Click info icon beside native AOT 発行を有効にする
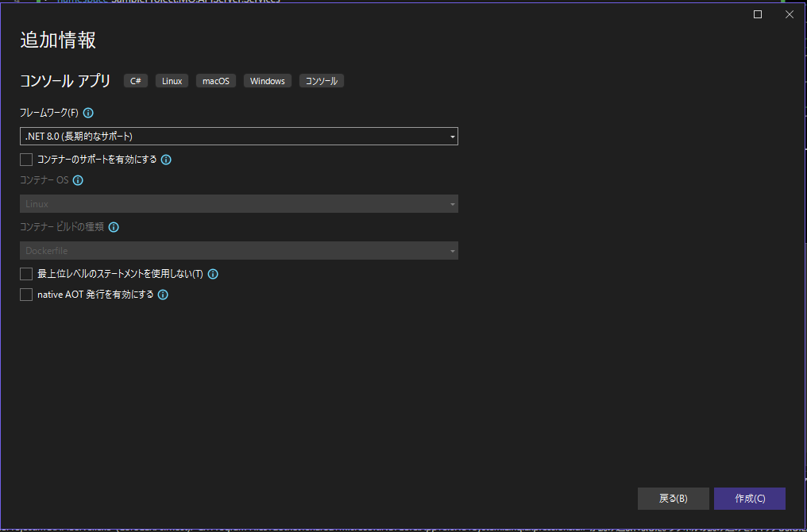The width and height of the screenshot is (807, 532). [163, 295]
